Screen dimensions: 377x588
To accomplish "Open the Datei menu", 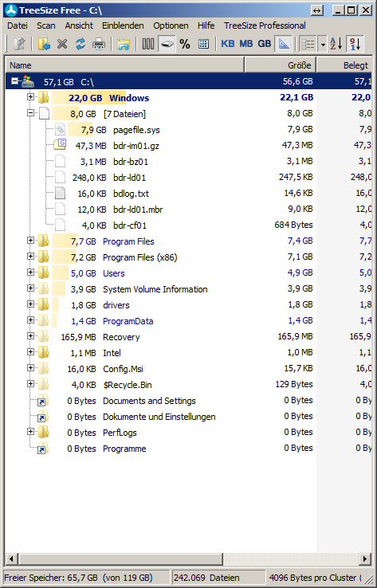I will (18, 25).
